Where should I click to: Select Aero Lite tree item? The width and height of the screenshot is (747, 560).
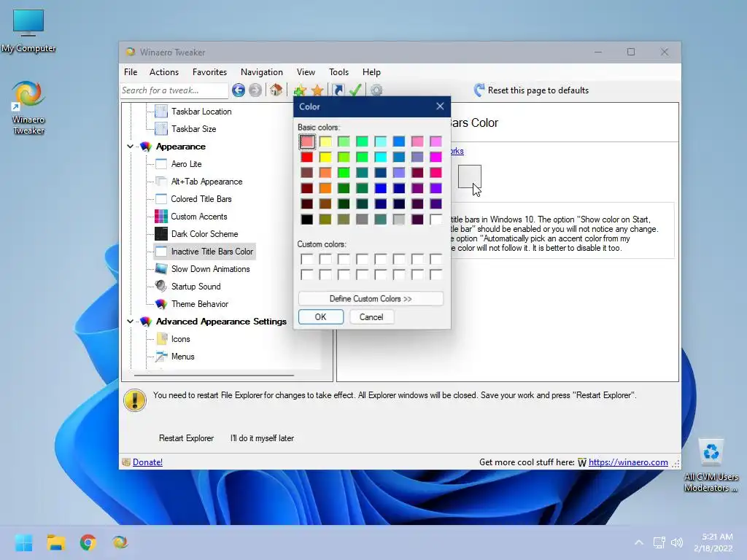point(186,164)
